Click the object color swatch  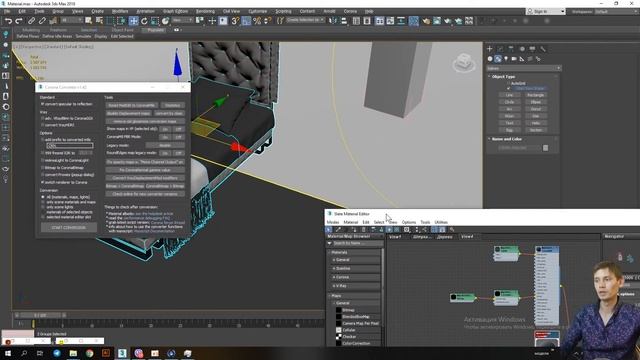coord(545,148)
